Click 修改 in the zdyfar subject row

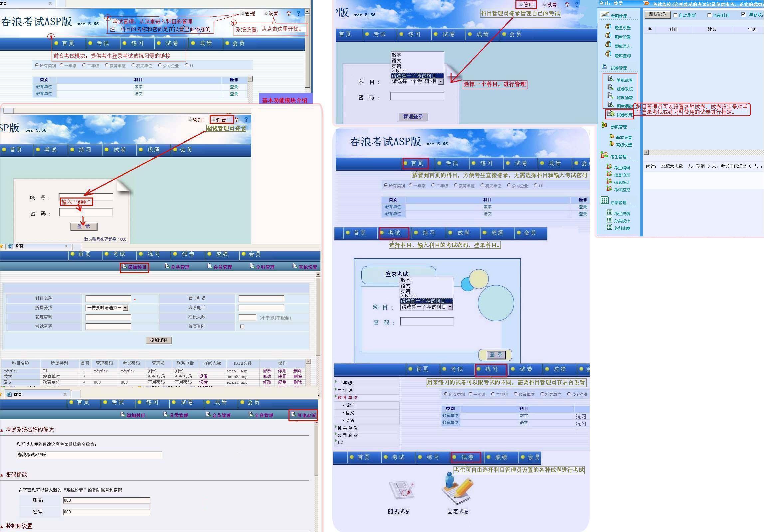[x=267, y=371]
